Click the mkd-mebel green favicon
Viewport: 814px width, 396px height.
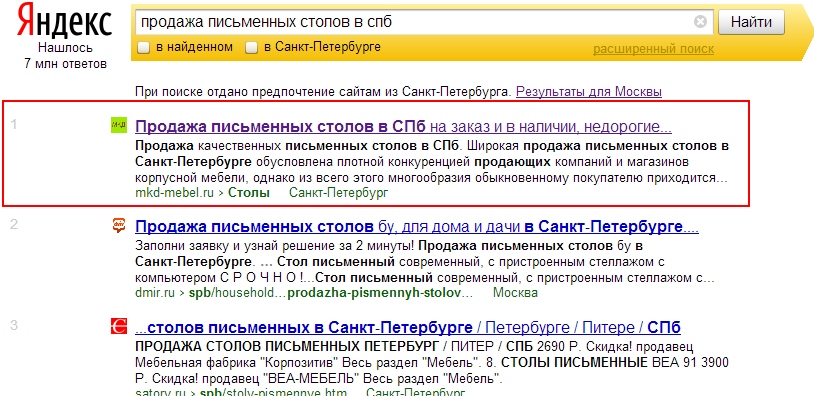119,126
